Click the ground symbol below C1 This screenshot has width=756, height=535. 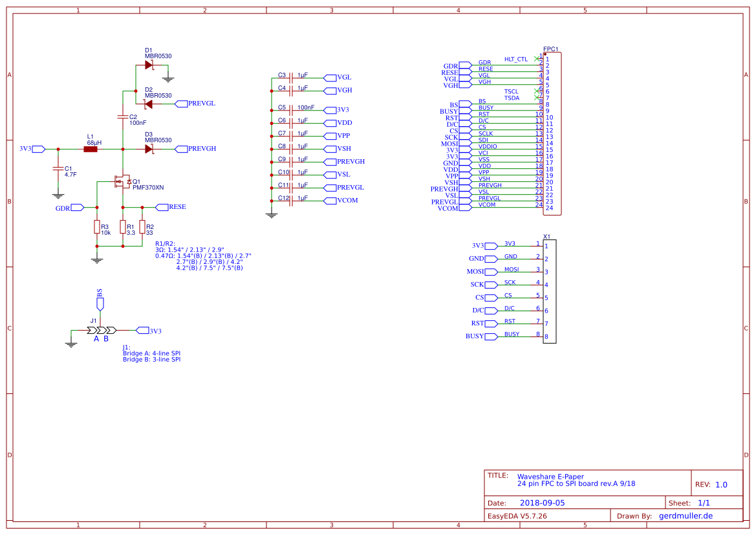tap(58, 195)
